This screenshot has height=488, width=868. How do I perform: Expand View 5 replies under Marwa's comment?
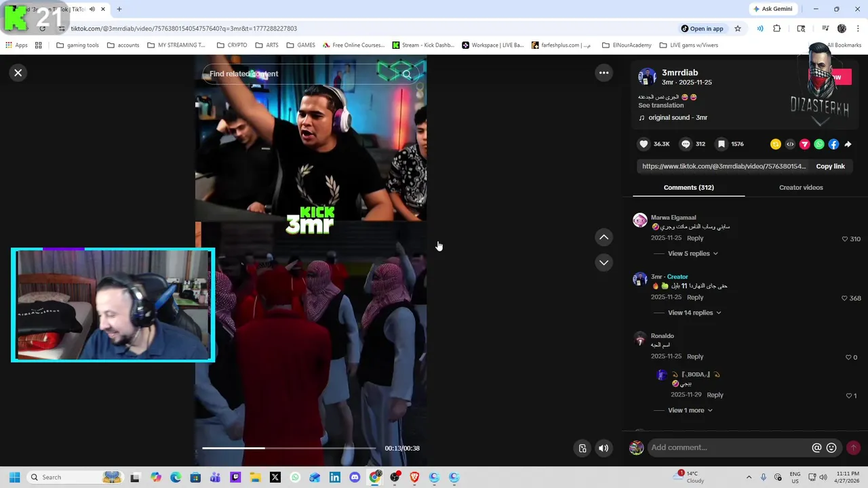coord(692,253)
